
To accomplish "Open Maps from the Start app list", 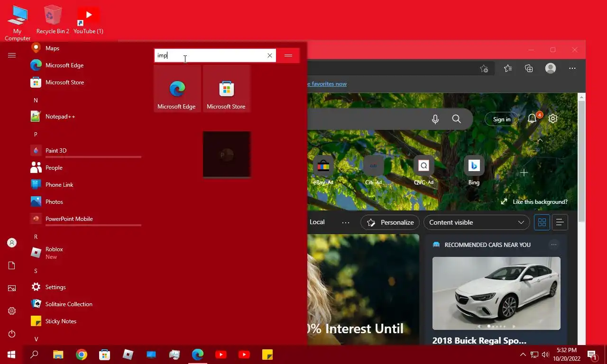I will [x=85, y=48].
